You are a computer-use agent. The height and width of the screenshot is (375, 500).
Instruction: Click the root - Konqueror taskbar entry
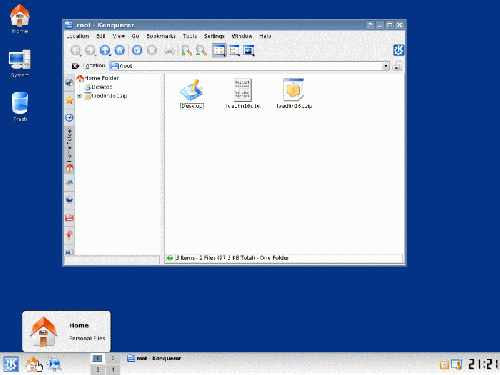click(154, 358)
